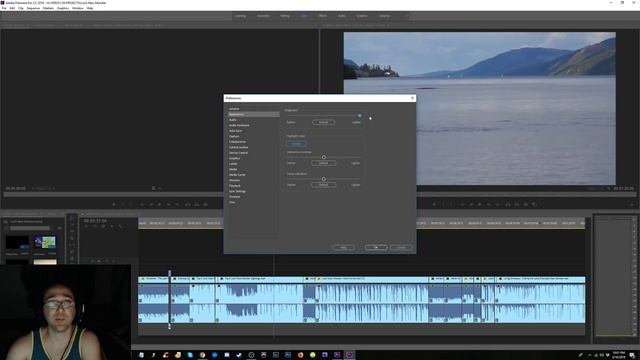Close the Preferences dialog with X
Viewport: 640px width, 360px height.
412,98
